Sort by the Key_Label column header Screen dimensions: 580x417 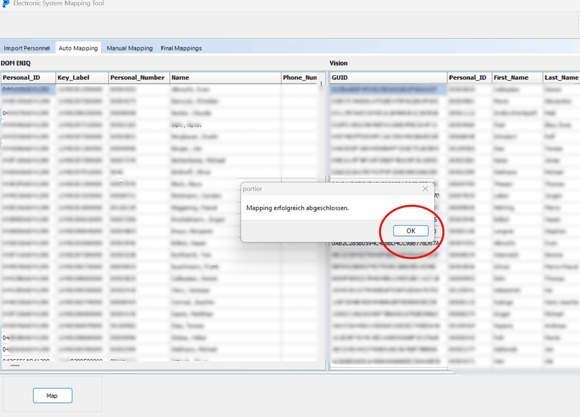[x=82, y=77]
